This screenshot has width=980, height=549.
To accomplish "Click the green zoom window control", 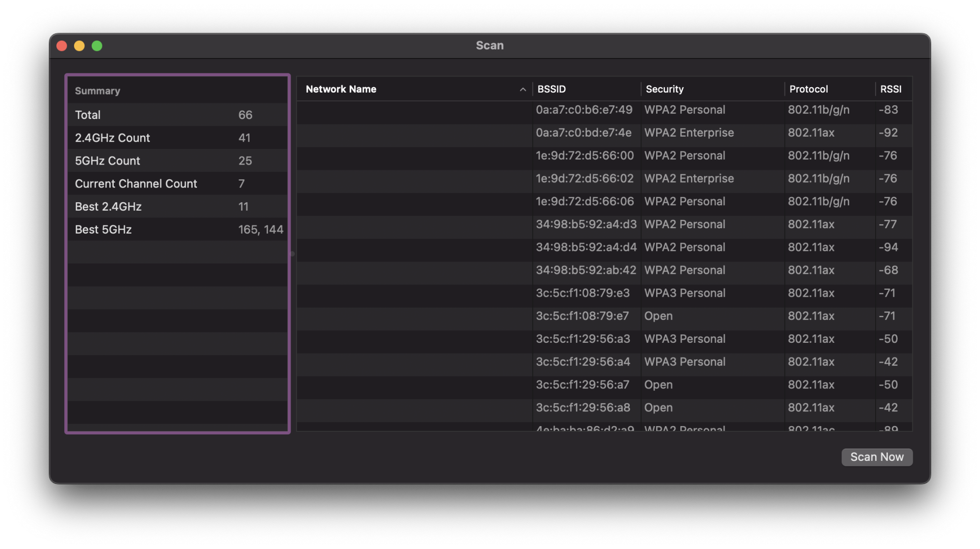I will (98, 46).
